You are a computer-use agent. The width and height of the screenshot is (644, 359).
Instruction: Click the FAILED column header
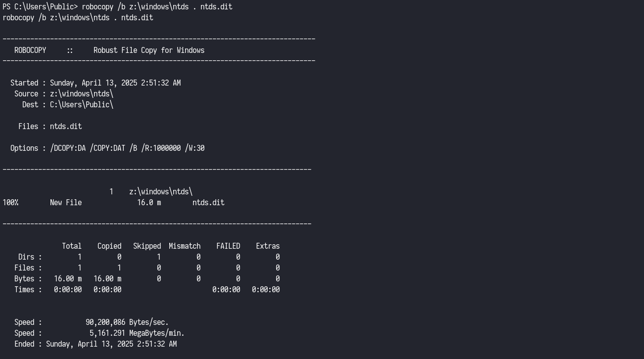(x=228, y=246)
